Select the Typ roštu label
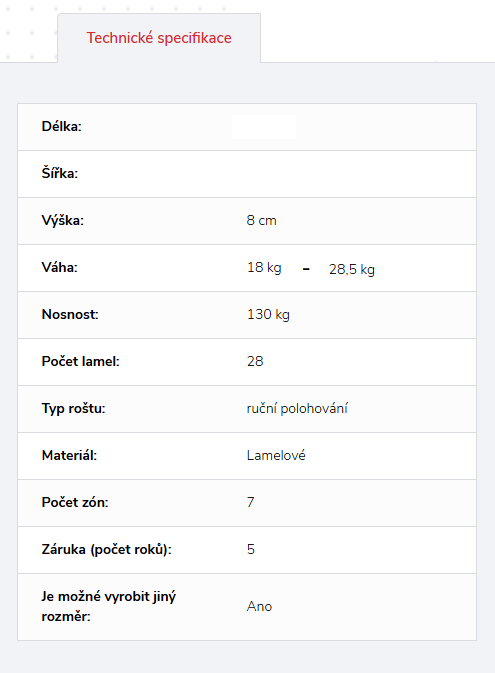This screenshot has height=673, width=495. coord(73,408)
